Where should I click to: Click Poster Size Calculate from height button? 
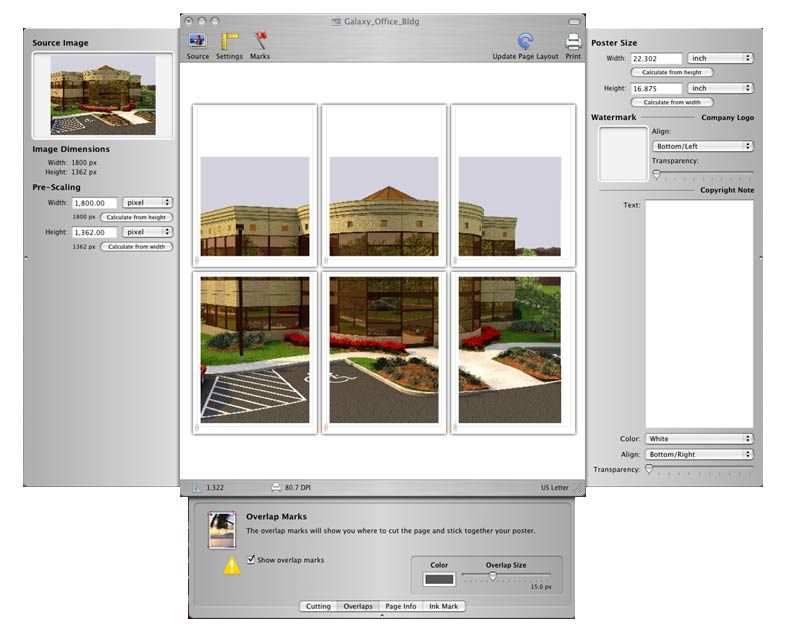[671, 72]
